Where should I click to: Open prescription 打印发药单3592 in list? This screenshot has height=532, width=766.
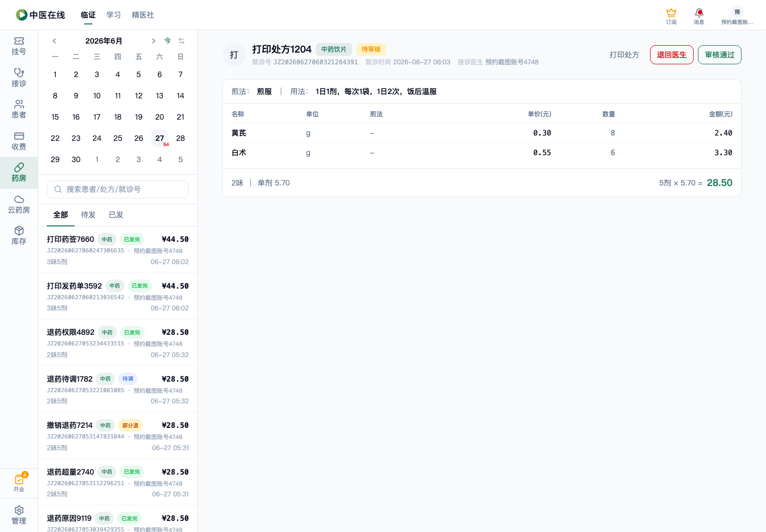[118, 297]
